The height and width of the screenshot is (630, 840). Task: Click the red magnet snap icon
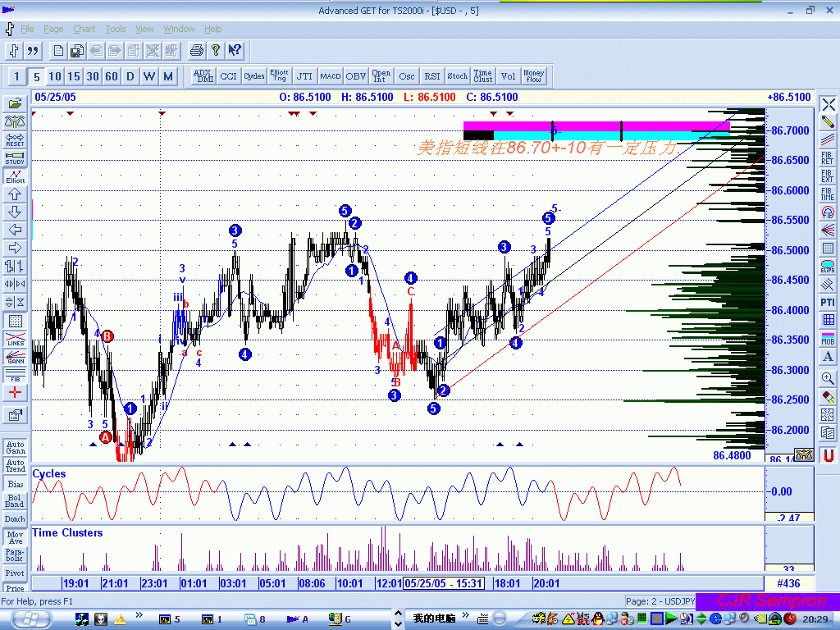[829, 454]
